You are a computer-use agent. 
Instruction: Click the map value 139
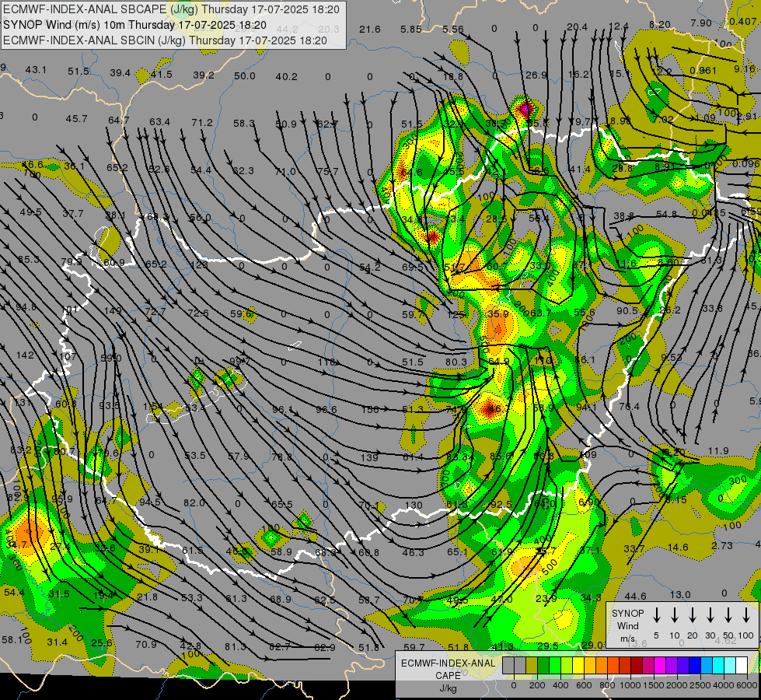coord(369,457)
